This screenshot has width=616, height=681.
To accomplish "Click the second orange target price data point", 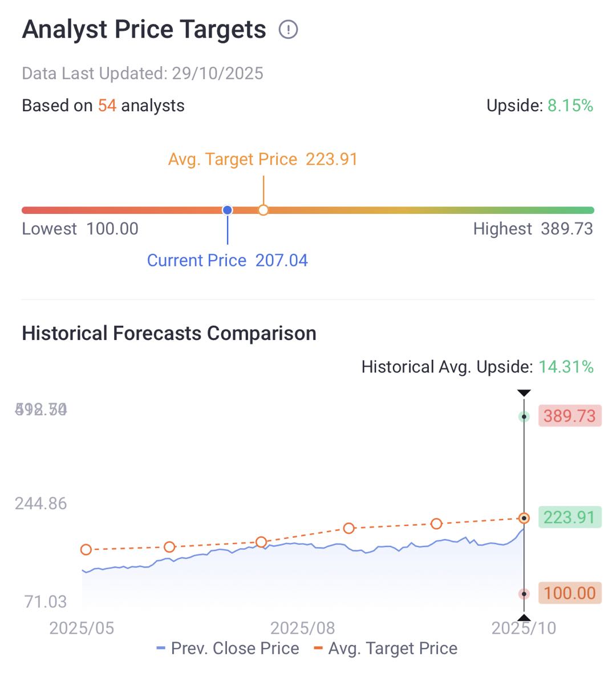I will coord(169,547).
